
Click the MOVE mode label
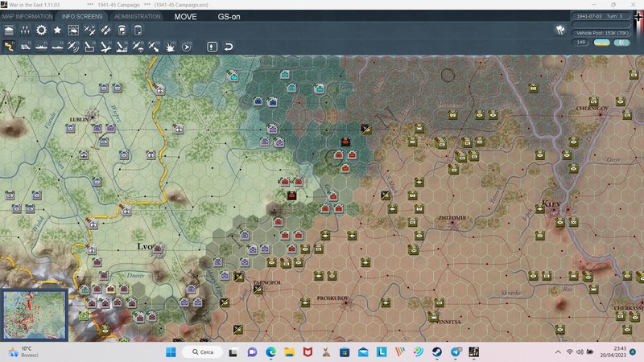tap(185, 17)
